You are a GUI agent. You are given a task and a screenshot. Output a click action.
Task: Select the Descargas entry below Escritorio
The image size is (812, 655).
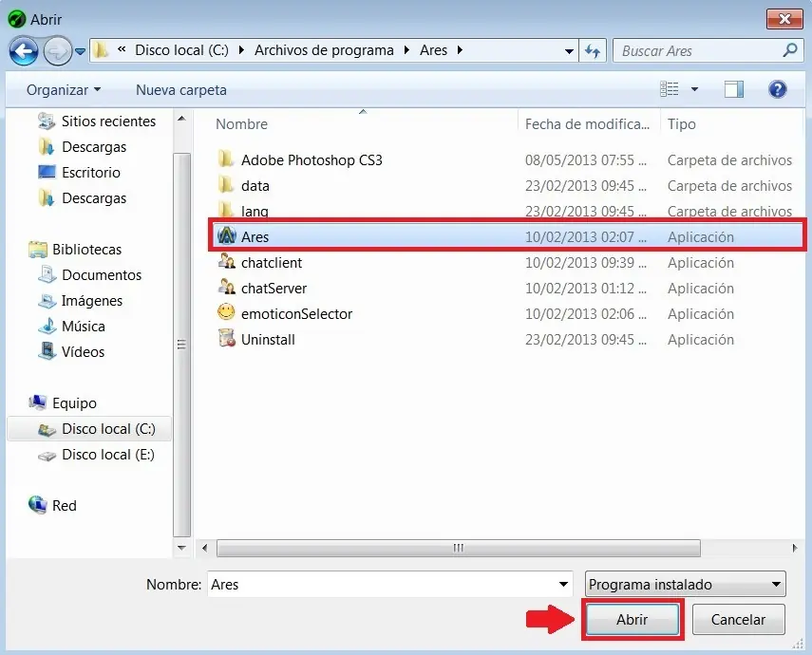pyautogui.click(x=83, y=198)
